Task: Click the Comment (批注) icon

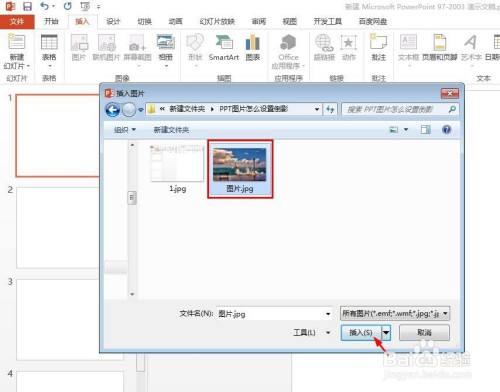Action: (x=378, y=42)
